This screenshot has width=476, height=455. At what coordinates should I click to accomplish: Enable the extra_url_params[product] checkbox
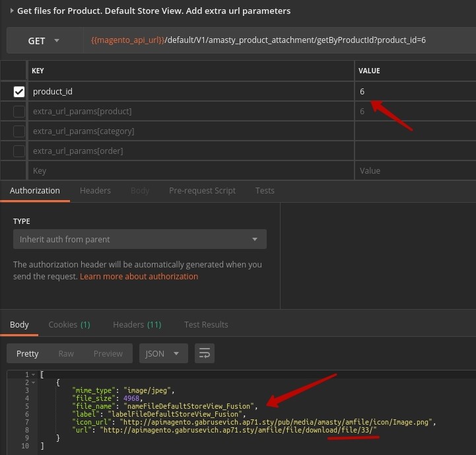19,112
